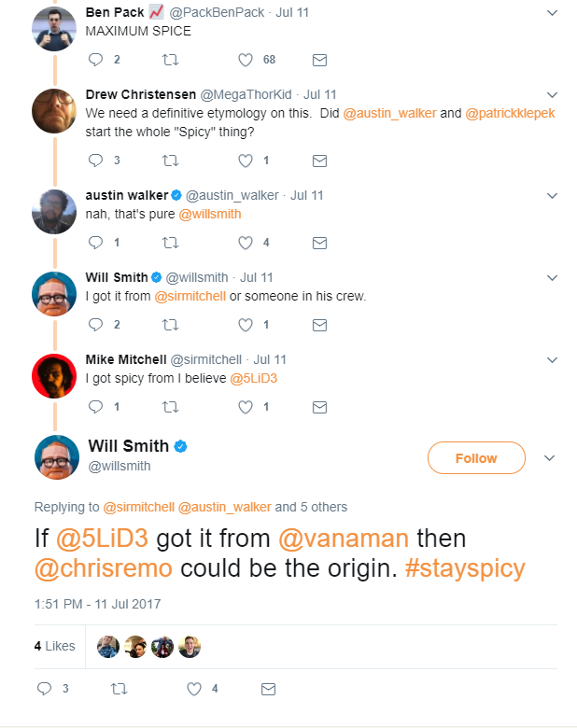The width and height of the screenshot is (577, 728).
Task: Reply to Ben Pack's MAXIMUM SPICE tweet
Action: [94, 60]
